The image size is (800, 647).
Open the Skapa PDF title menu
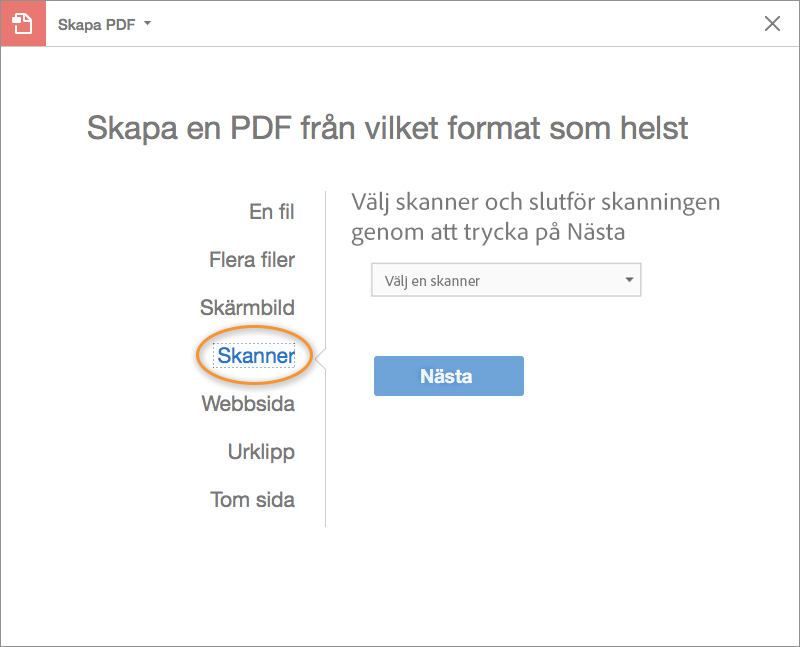coord(97,23)
